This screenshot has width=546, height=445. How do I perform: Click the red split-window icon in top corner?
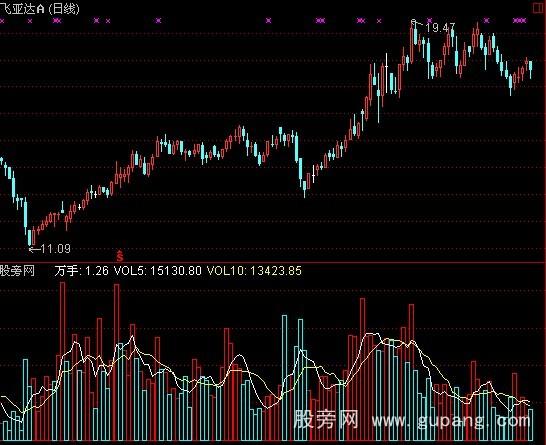(539, 7)
